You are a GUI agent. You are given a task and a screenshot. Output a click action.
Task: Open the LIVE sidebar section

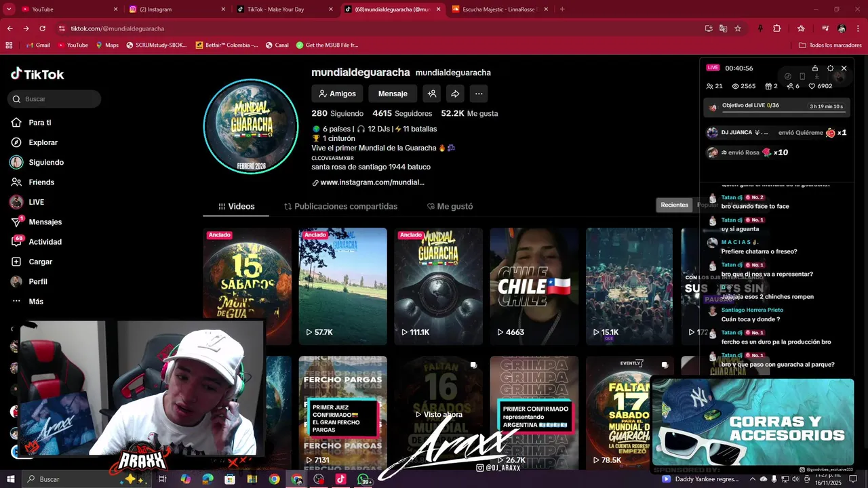(28, 202)
